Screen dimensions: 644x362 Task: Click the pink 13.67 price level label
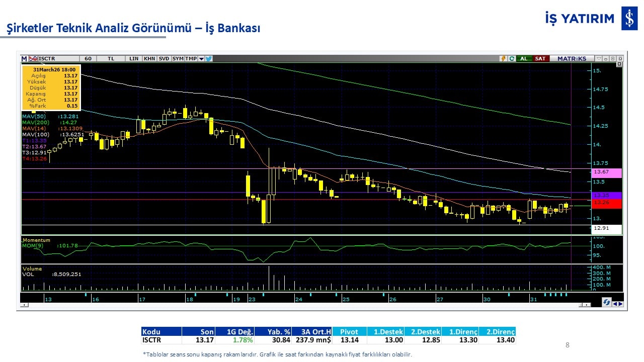(607, 172)
